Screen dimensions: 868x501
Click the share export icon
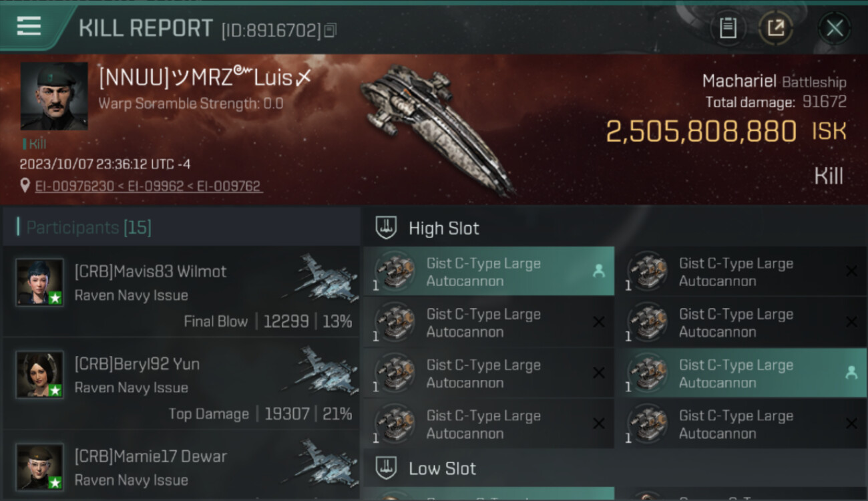pyautogui.click(x=776, y=28)
